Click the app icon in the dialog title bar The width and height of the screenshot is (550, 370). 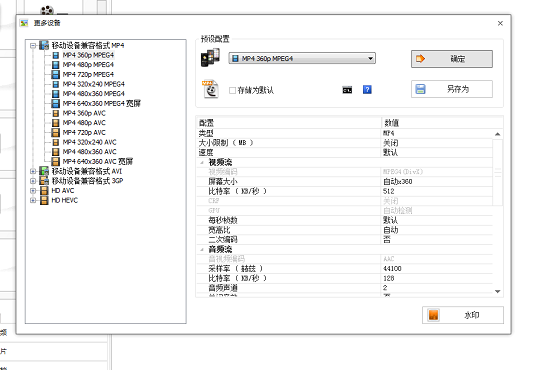[x=24, y=23]
